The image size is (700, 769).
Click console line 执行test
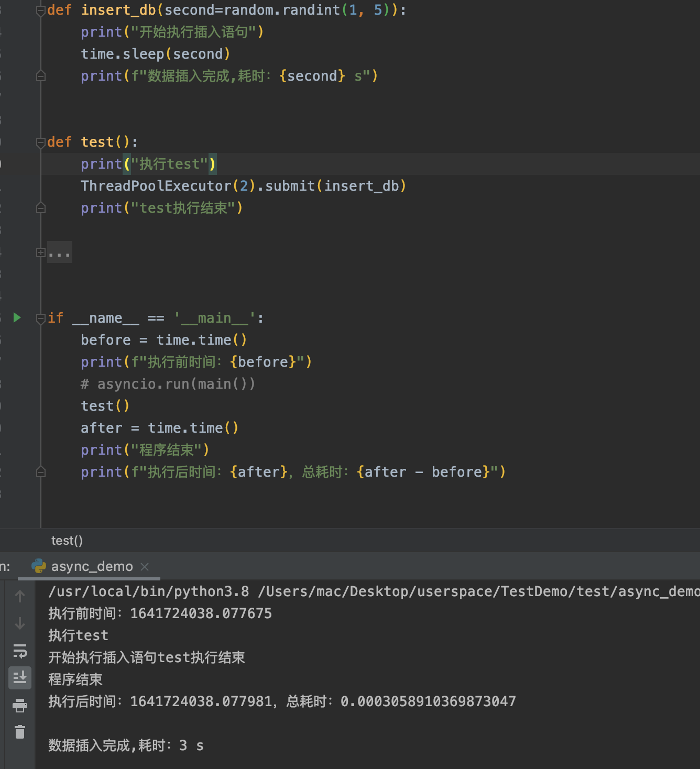click(79, 635)
